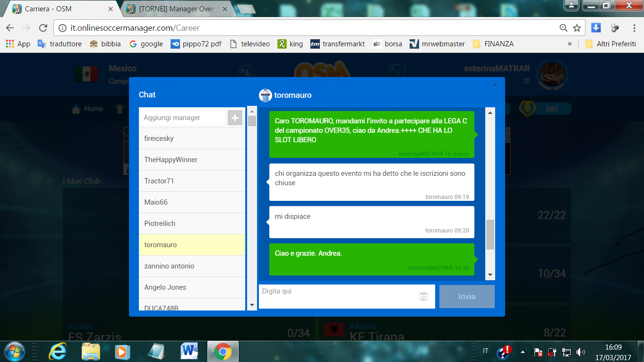The height and width of the screenshot is (362, 644).
Task: Close the chat dialog with X icon
Action: 495,86
